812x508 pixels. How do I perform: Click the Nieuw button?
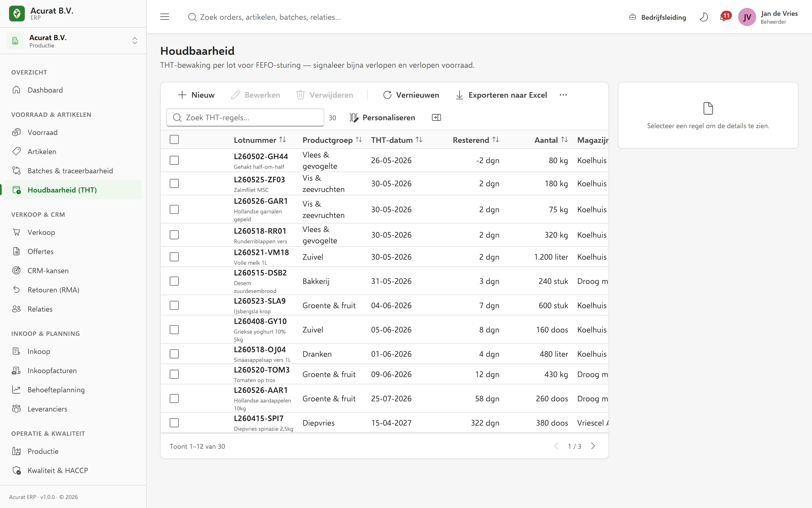pos(196,95)
